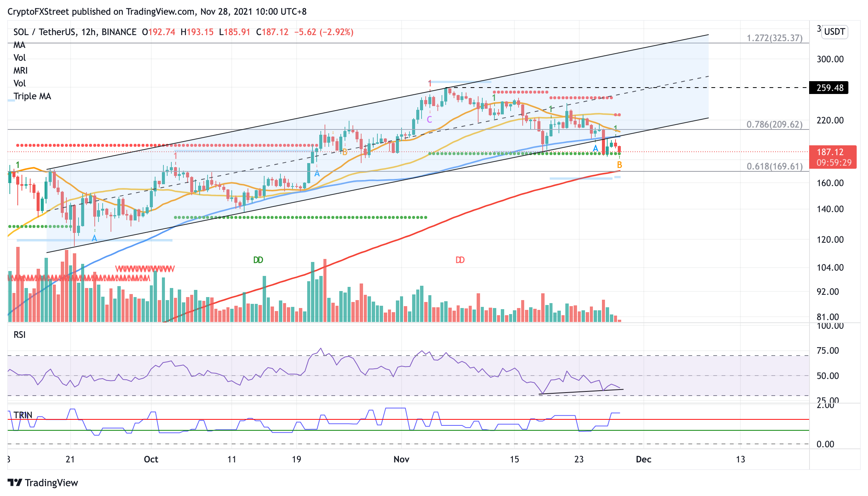Click the Dec date on time axis

click(x=643, y=459)
